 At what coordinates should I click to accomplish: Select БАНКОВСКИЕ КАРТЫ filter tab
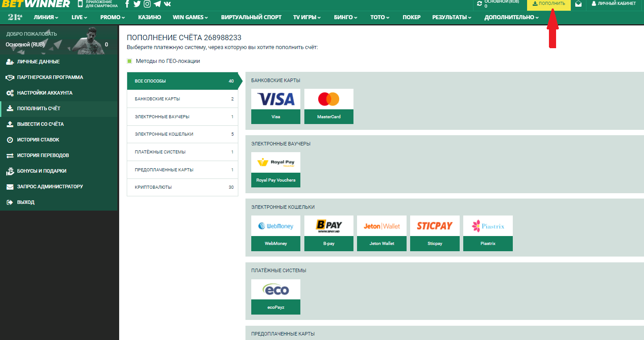click(182, 99)
